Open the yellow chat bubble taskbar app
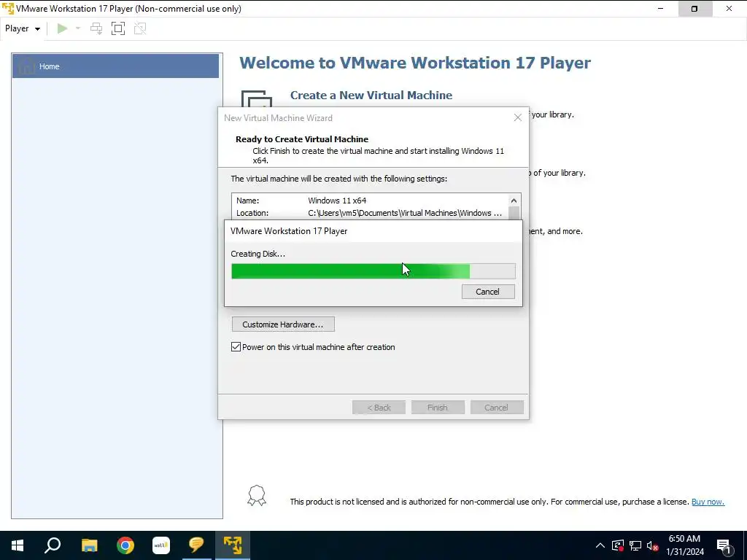The height and width of the screenshot is (560, 747). 196,544
